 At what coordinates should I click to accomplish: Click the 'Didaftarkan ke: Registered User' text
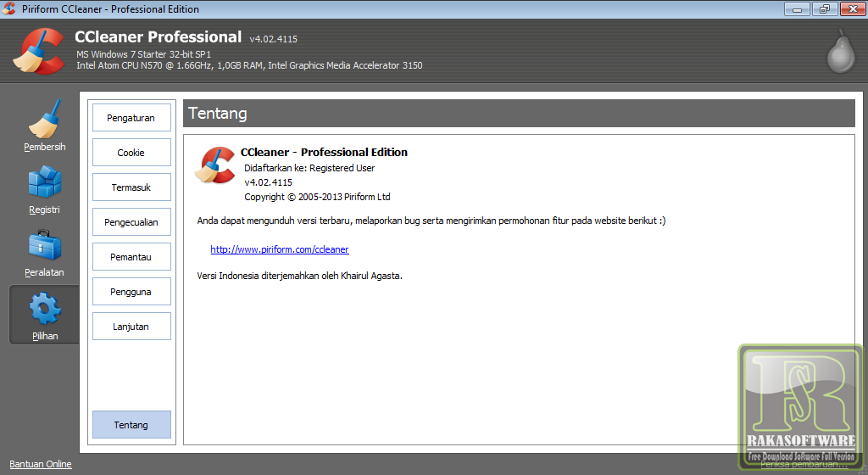point(309,168)
